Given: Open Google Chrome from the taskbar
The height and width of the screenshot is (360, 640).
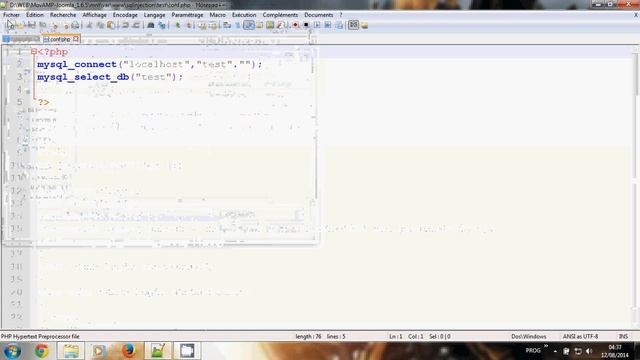Looking at the screenshot, I should [41, 351].
